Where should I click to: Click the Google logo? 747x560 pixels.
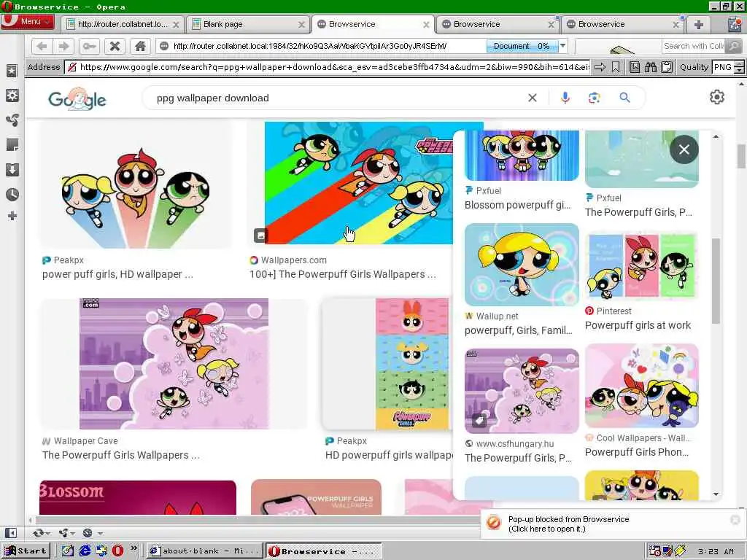(77, 98)
